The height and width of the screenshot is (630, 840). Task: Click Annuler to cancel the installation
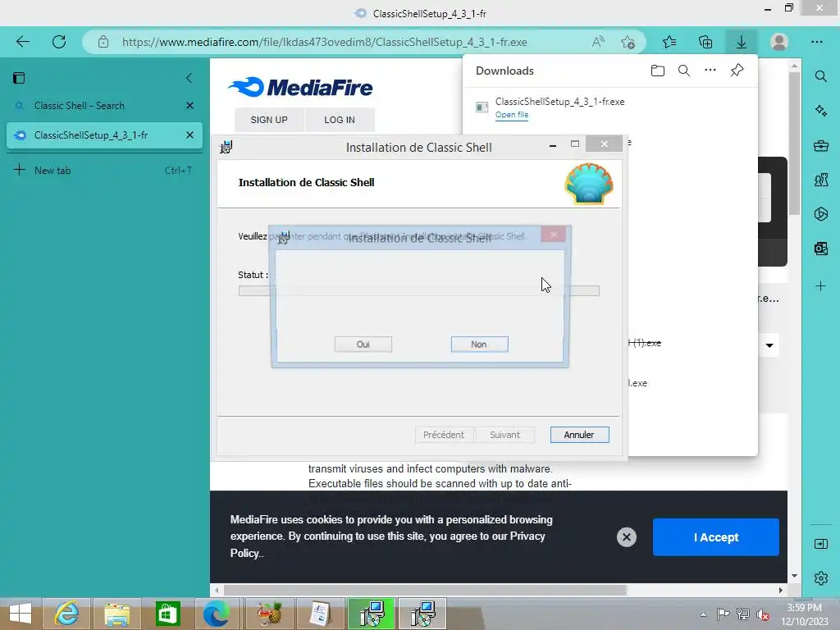point(579,435)
